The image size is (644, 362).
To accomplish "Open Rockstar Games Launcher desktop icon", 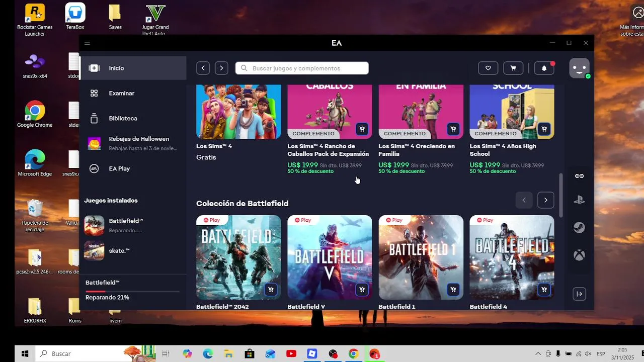I will [35, 20].
